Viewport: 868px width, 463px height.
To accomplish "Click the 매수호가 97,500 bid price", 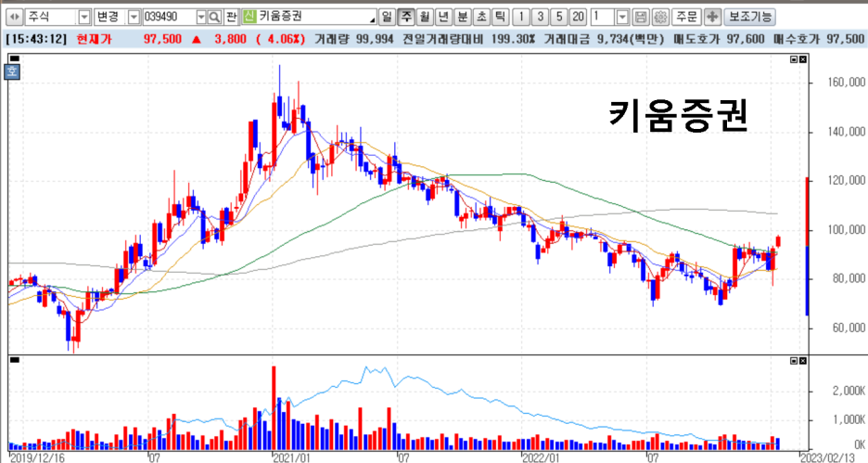I will 818,39.
